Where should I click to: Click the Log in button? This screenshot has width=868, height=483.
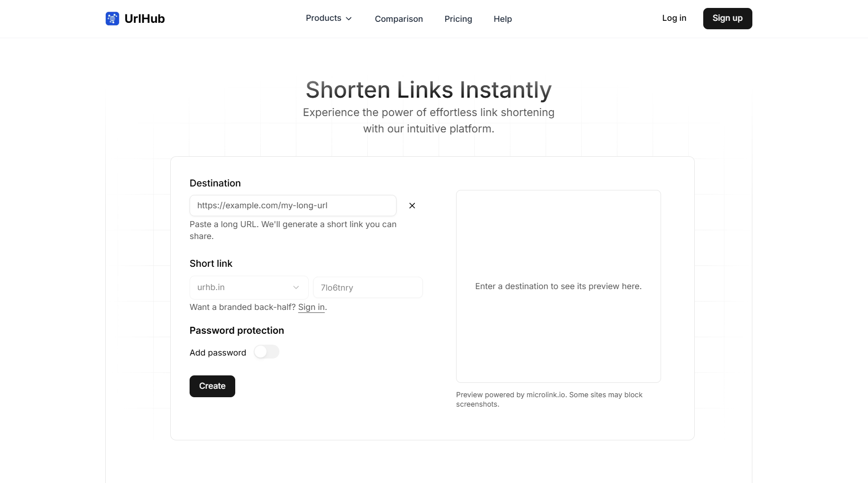[673, 18]
